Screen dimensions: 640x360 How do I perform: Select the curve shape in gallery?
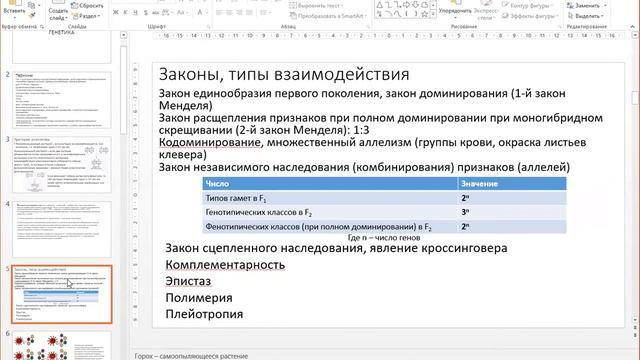click(398, 14)
